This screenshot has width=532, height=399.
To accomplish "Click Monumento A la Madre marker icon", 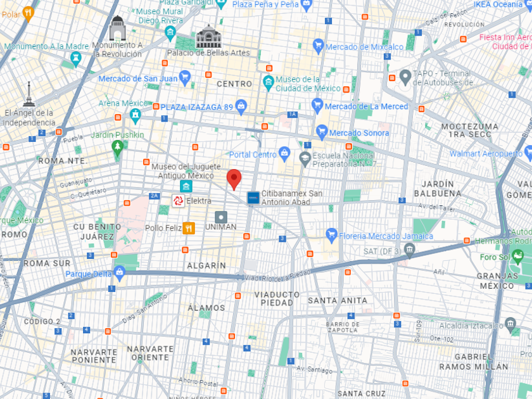I will pos(75,59).
